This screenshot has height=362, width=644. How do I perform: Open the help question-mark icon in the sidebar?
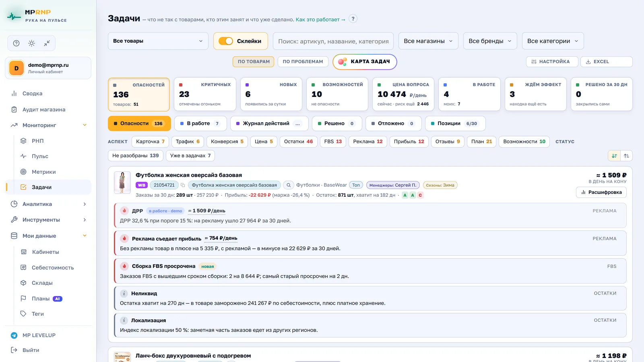tap(16, 43)
